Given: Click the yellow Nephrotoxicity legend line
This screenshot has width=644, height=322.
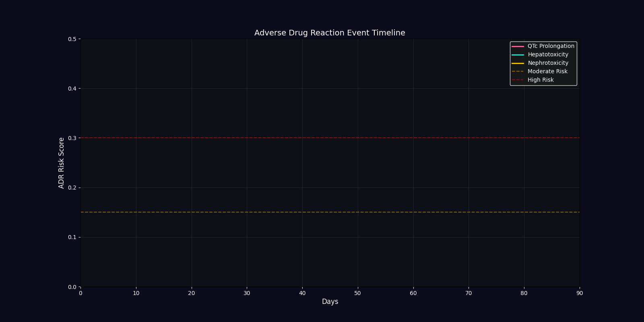Looking at the screenshot, I should pos(518,63).
